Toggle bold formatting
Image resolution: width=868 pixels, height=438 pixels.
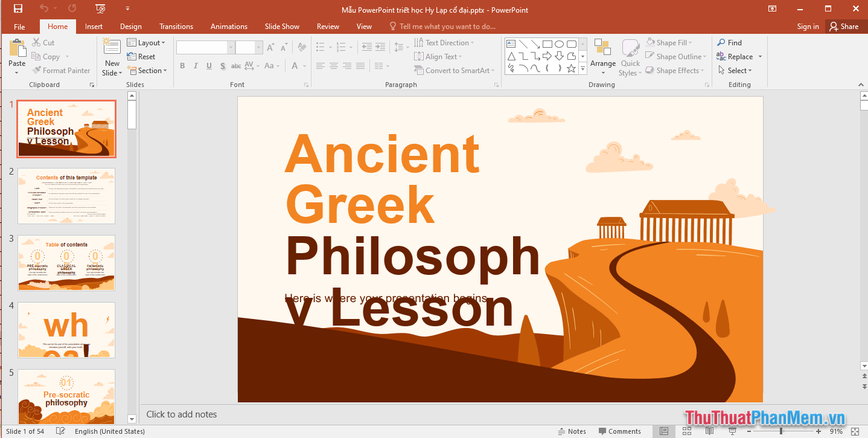point(182,66)
